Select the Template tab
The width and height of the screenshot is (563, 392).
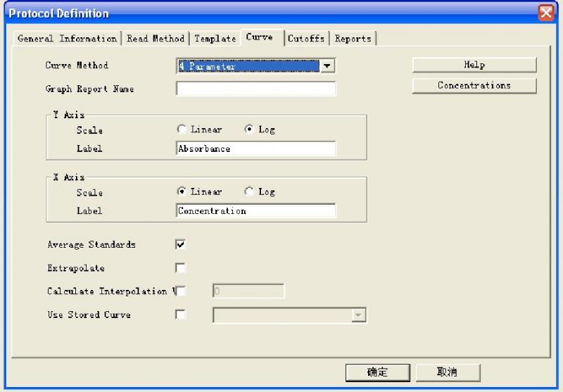[x=215, y=39]
